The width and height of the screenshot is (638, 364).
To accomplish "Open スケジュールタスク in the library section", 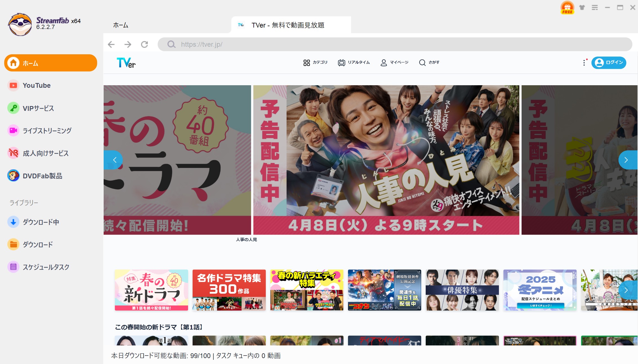I will coord(51,267).
